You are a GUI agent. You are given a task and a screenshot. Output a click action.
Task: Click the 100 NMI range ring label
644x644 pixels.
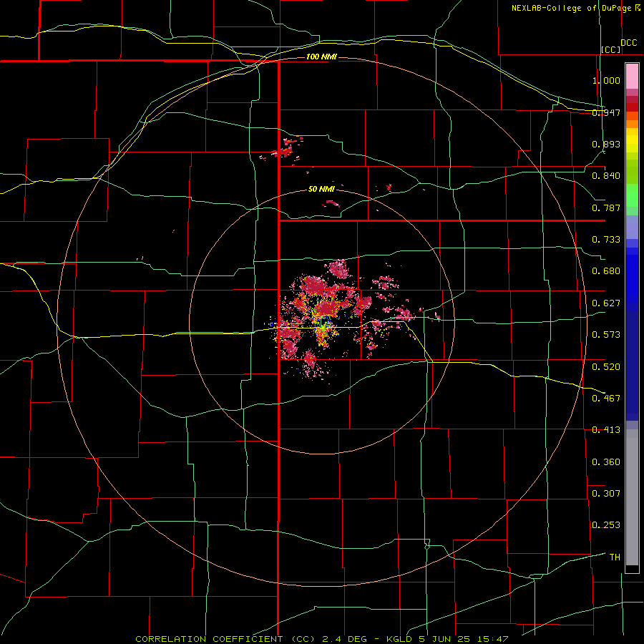click(x=321, y=57)
